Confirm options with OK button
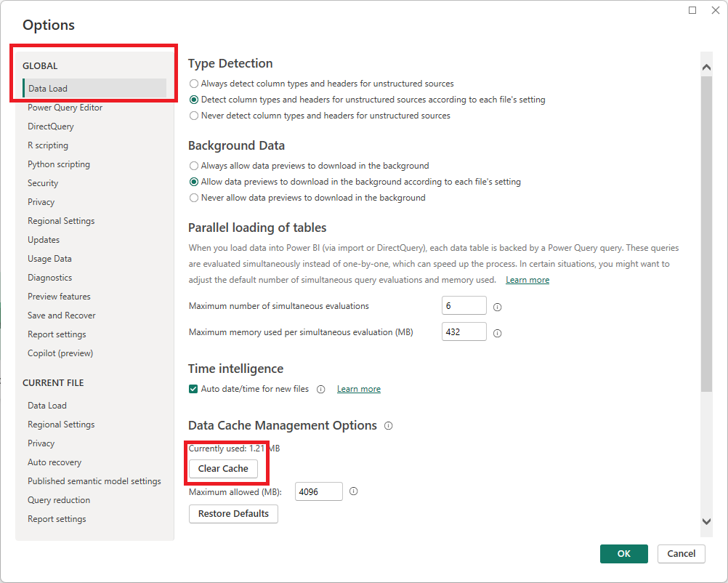 tap(623, 554)
